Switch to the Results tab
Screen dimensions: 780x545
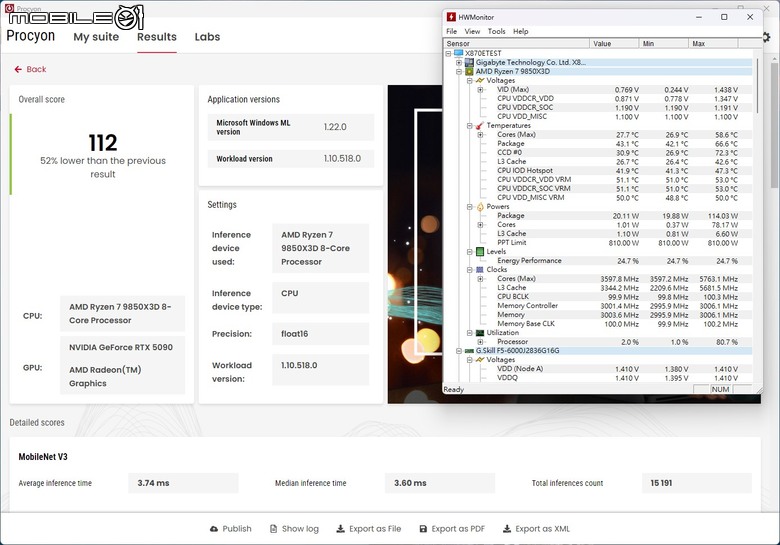pyautogui.click(x=157, y=37)
